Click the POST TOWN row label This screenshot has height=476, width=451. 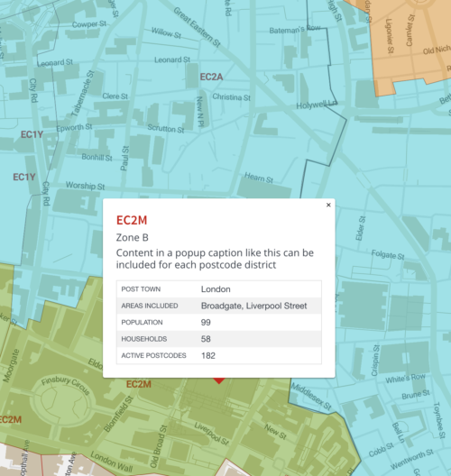point(141,289)
